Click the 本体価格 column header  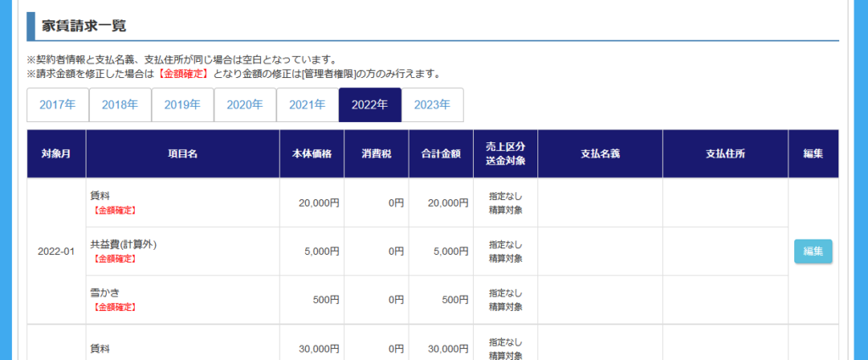point(312,154)
